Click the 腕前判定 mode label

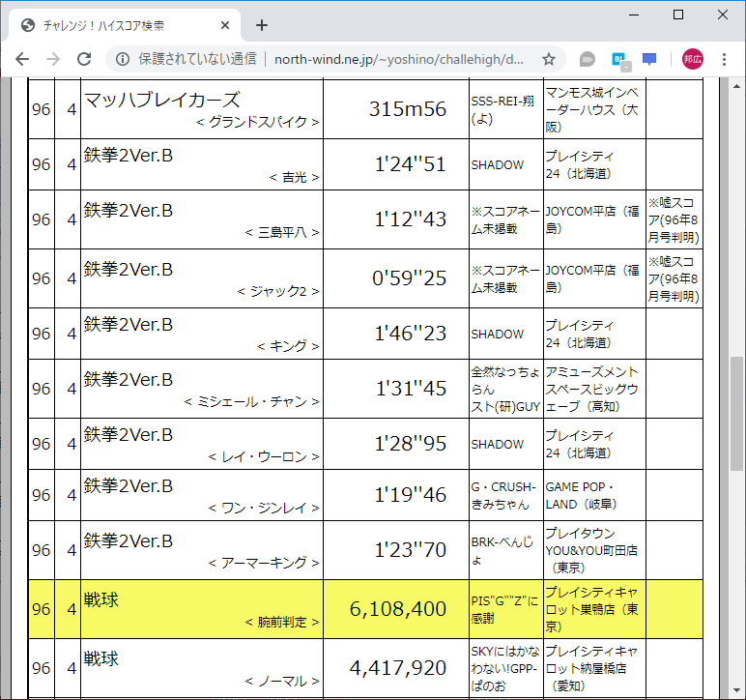click(281, 622)
